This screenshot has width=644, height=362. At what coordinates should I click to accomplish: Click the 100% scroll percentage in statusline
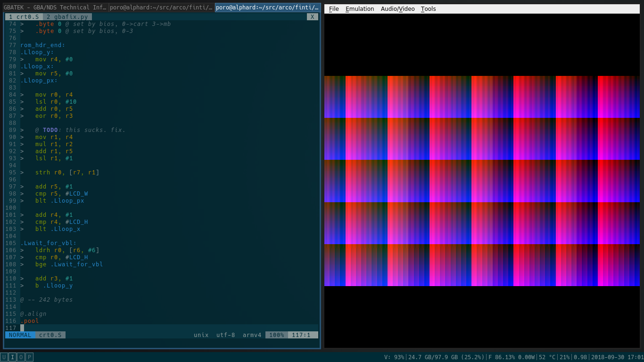pos(277,335)
